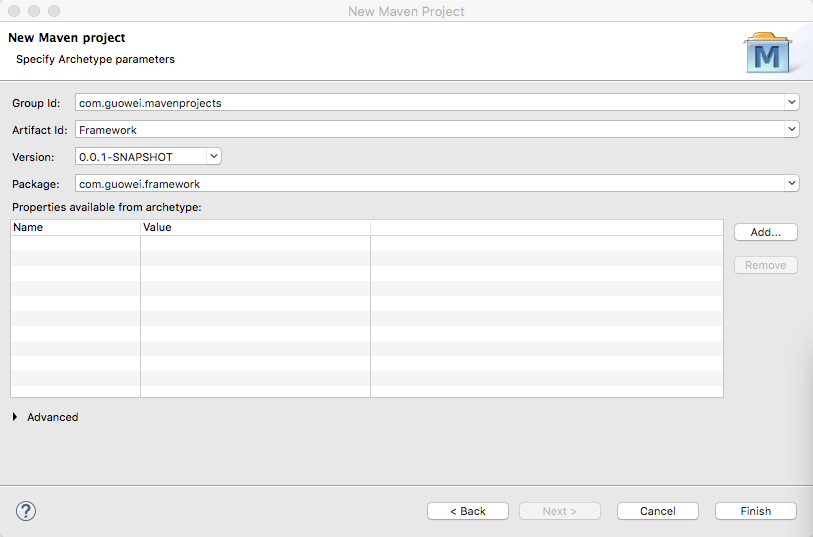The height and width of the screenshot is (537, 813).
Task: Go back with the < Back button
Action: pyautogui.click(x=468, y=511)
